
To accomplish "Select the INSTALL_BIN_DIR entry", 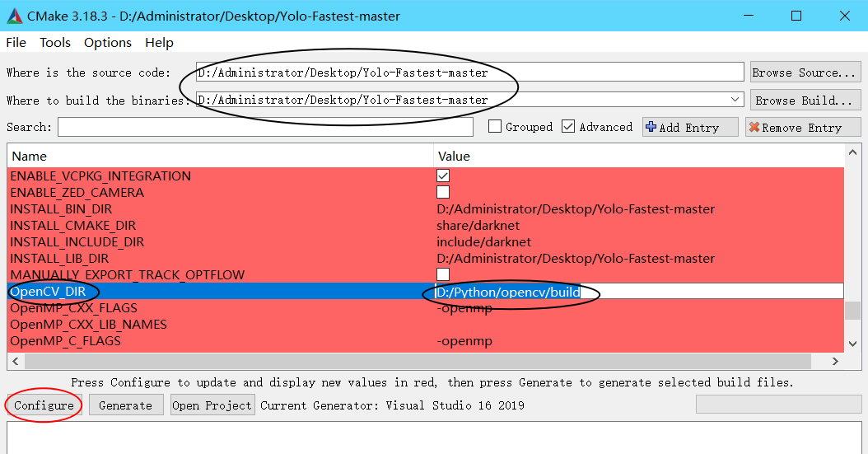I will tap(61, 208).
